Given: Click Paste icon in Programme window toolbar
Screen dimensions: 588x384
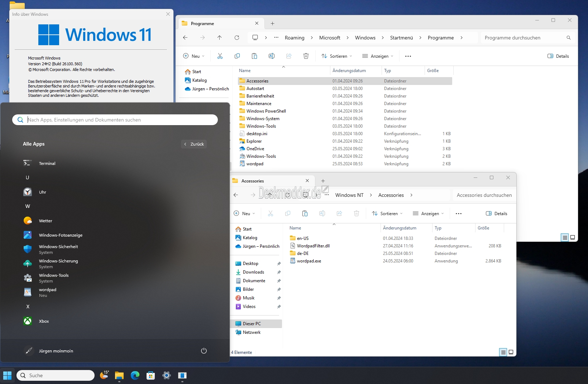Looking at the screenshot, I should 254,56.
